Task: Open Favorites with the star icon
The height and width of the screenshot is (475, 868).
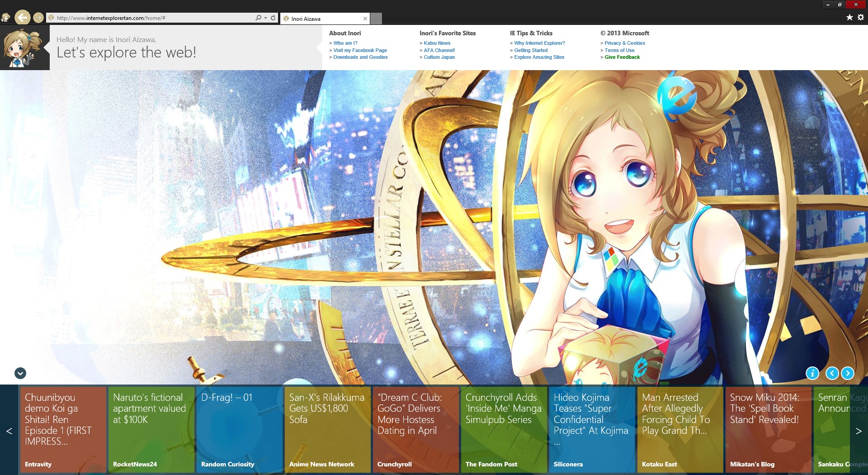Action: tap(849, 17)
